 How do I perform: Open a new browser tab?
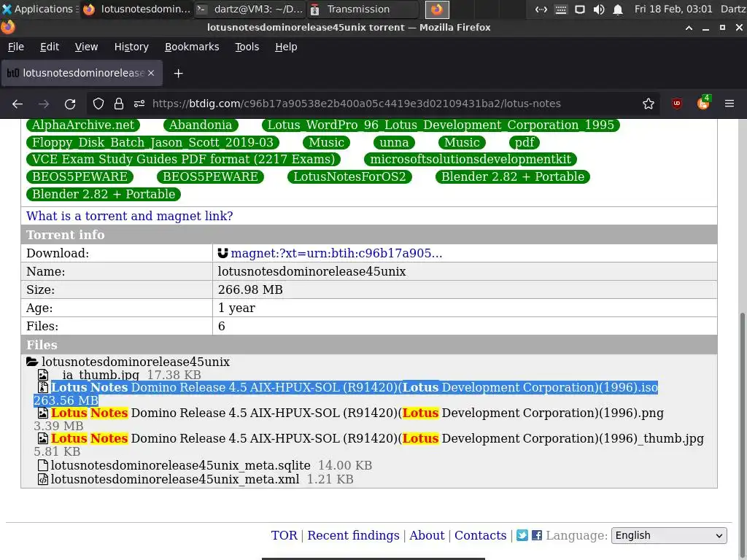coord(178,74)
